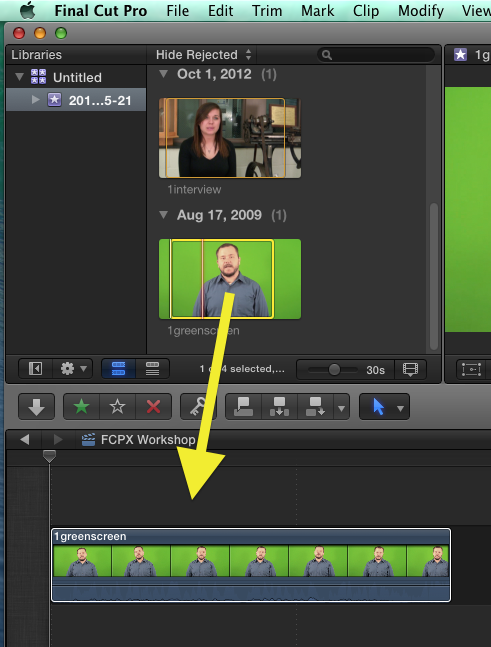Viewport: 491px width, 647px height.
Task: Open the Trim menu
Action: 267,11
